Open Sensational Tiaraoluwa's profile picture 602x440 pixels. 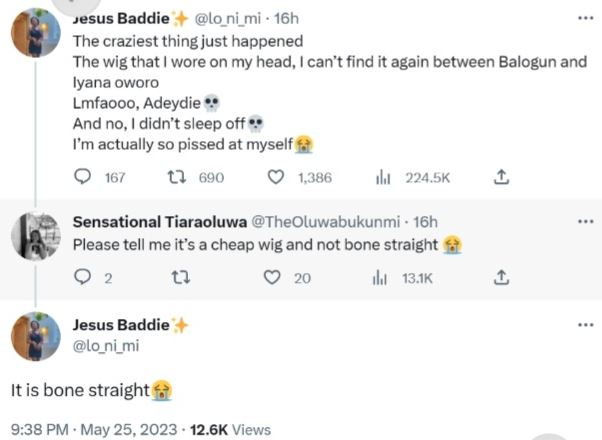point(36,237)
